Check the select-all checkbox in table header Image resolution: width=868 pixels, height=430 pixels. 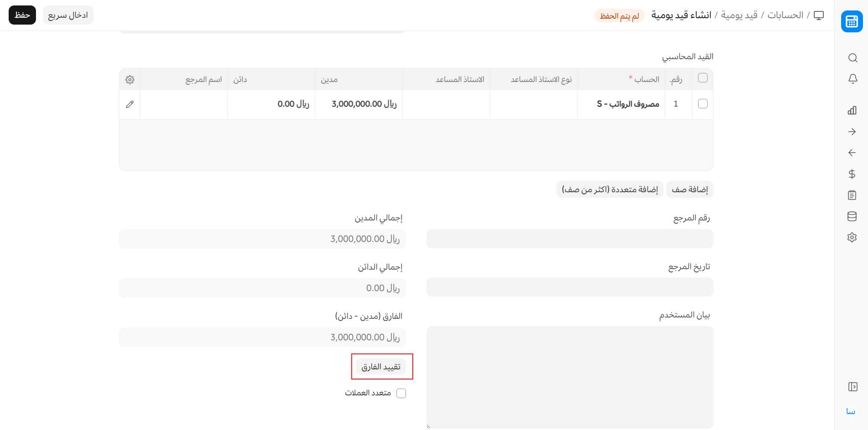(703, 78)
